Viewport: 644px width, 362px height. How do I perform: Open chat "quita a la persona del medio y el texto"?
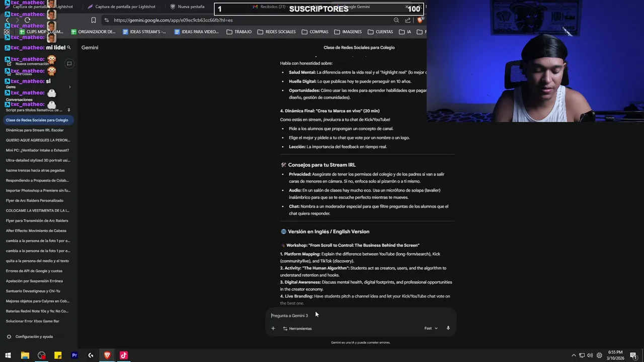[x=37, y=261]
